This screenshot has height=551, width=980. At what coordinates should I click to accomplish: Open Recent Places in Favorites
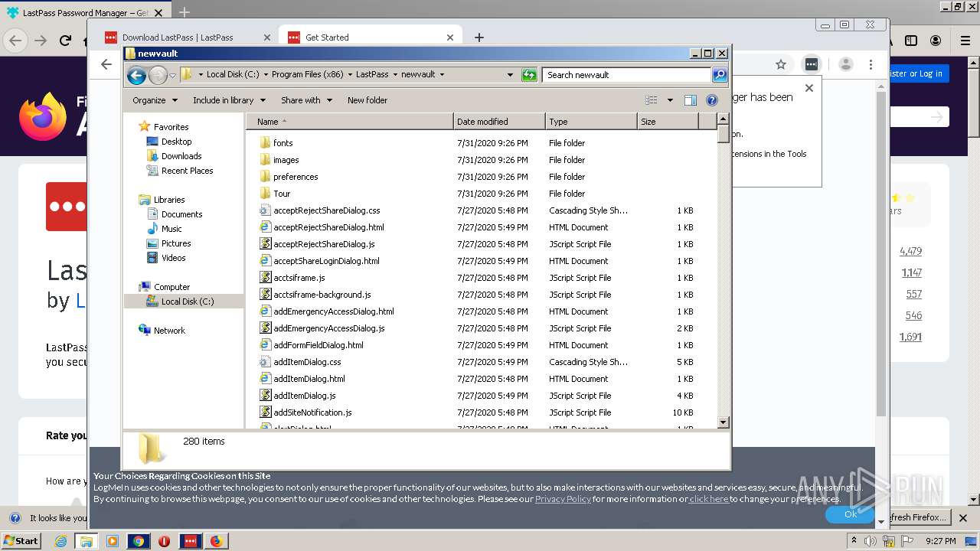coord(187,171)
